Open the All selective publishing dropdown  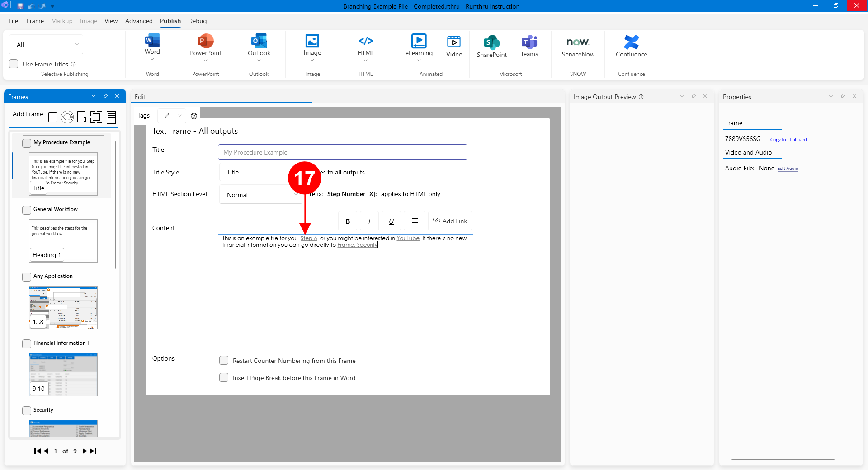[46, 44]
